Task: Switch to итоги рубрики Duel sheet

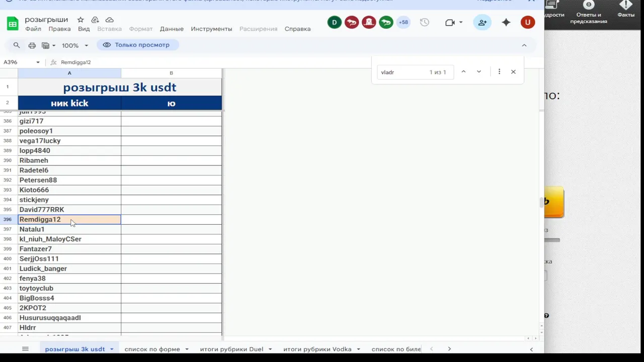Action: point(231,349)
